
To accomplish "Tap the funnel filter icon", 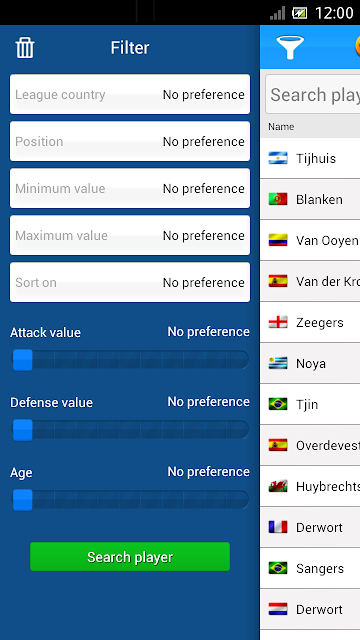I will [x=290, y=47].
